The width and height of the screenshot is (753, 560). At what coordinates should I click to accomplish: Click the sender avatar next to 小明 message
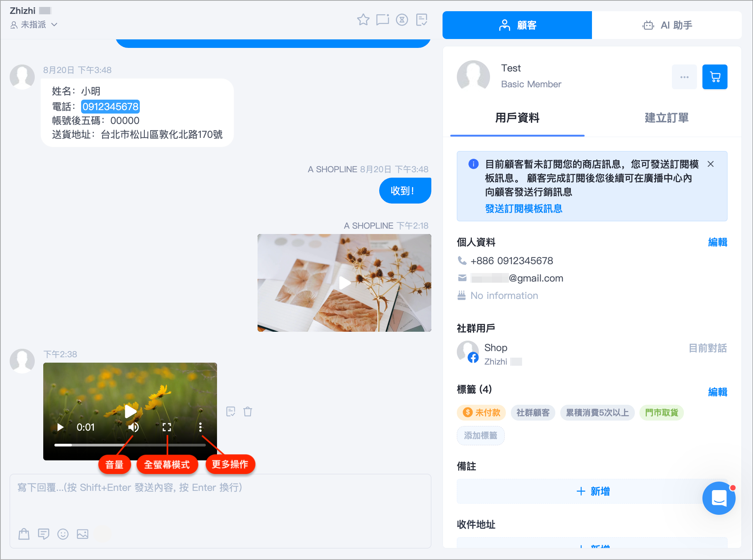point(22,77)
